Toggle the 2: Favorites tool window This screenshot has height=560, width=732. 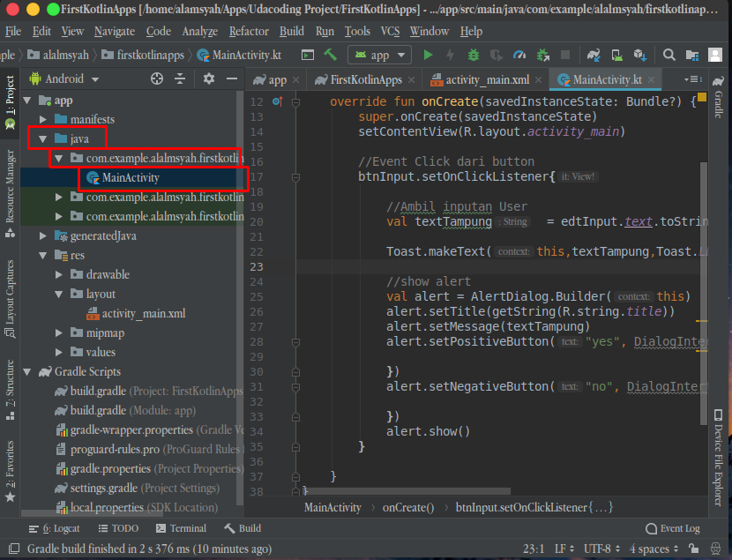coord(10,471)
